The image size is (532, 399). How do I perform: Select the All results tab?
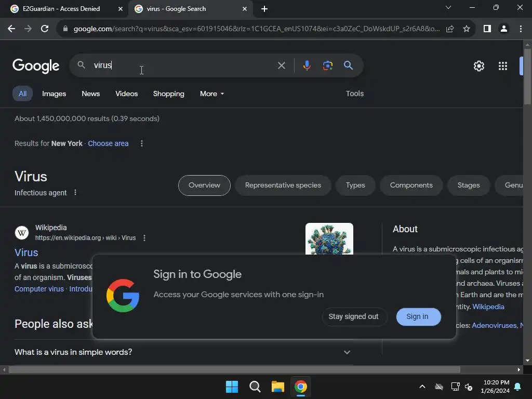[22, 94]
